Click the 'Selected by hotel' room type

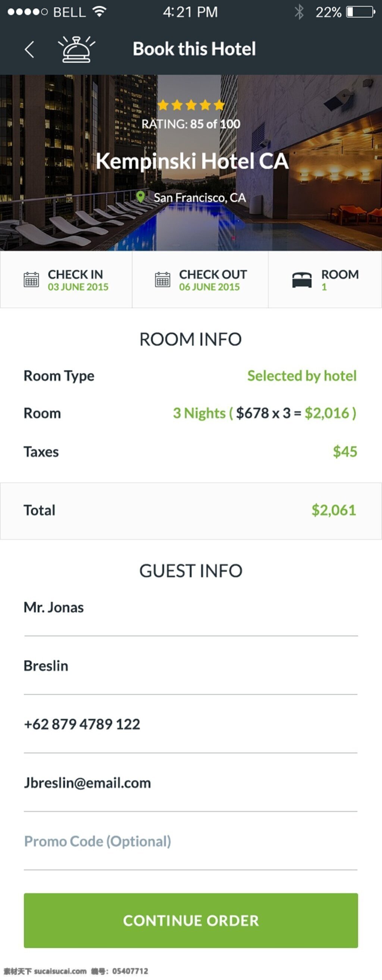(x=302, y=376)
